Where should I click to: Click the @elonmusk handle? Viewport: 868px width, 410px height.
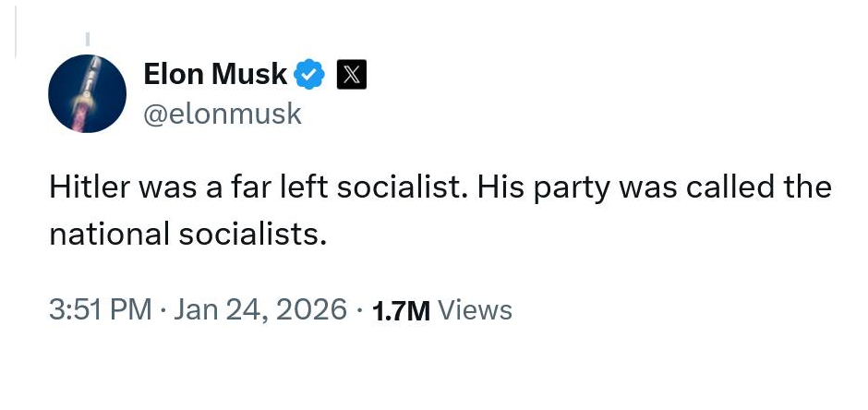(x=223, y=113)
